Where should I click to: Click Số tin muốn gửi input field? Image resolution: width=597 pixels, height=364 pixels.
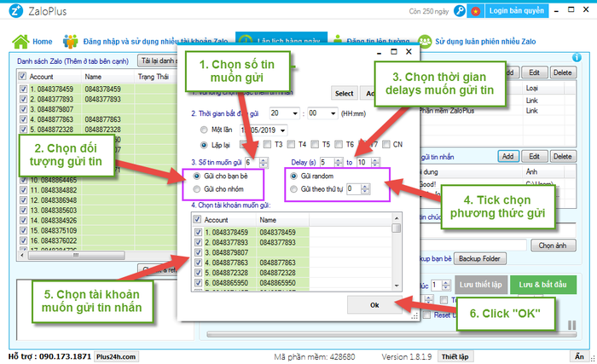tap(252, 163)
